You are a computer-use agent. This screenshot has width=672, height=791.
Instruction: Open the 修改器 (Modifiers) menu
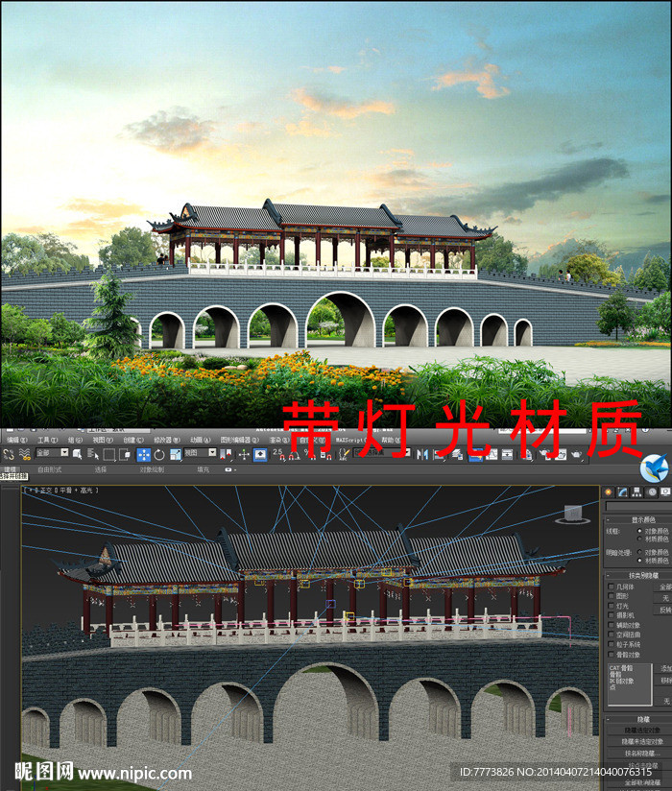click(166, 440)
